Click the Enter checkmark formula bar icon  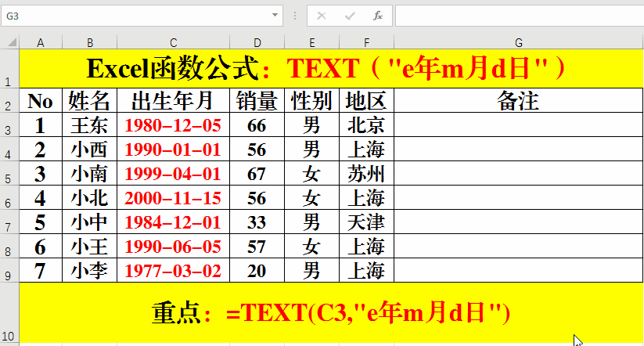[350, 16]
